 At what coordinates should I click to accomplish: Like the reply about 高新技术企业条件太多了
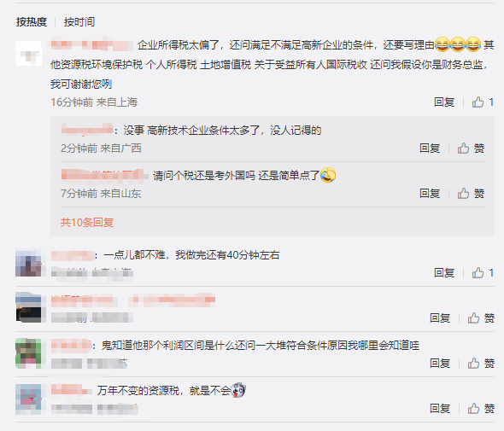(x=471, y=148)
